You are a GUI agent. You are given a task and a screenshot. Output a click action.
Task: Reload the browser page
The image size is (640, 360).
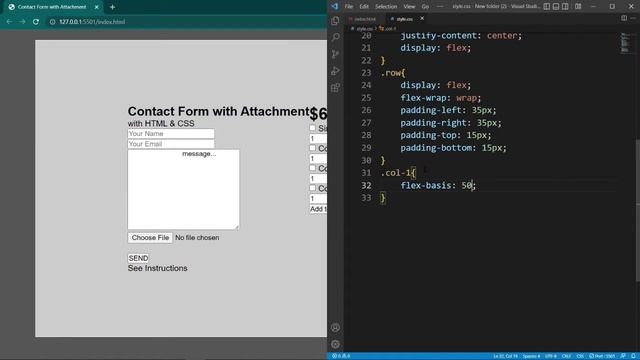click(36, 22)
